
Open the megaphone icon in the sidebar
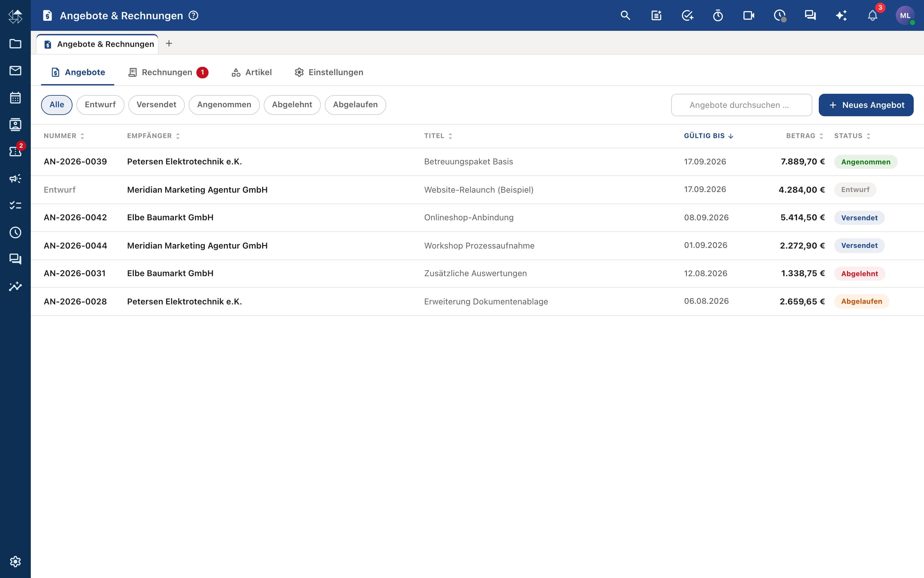(x=15, y=179)
